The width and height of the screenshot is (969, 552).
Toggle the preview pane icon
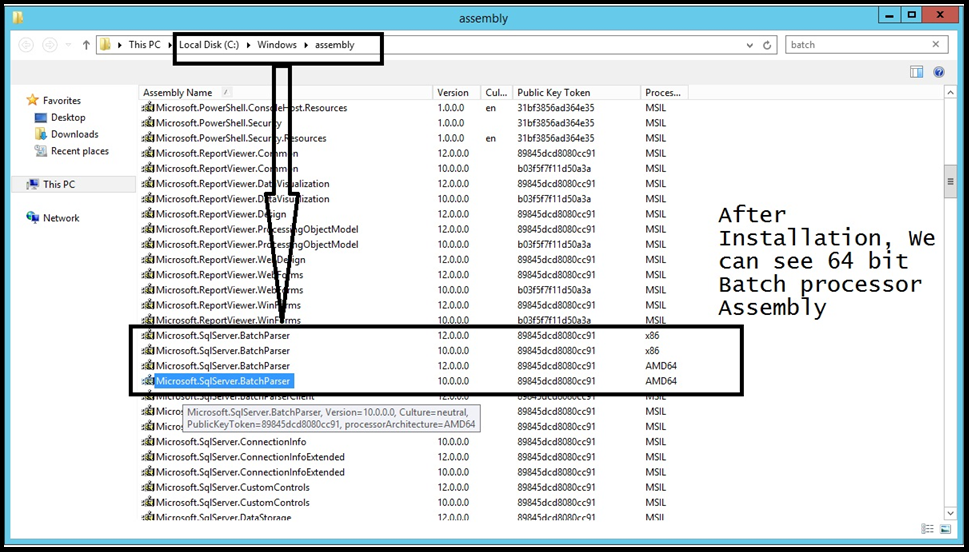916,72
